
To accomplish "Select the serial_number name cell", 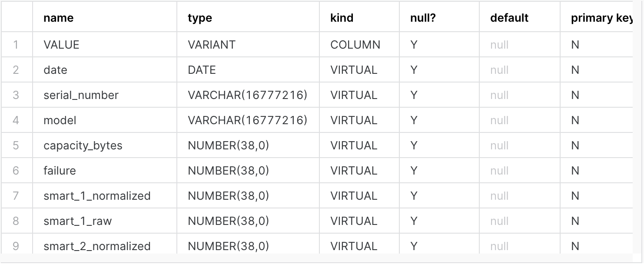I will (x=104, y=95).
